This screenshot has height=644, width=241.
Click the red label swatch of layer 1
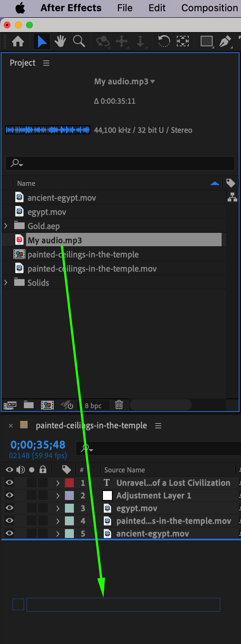[x=69, y=483]
